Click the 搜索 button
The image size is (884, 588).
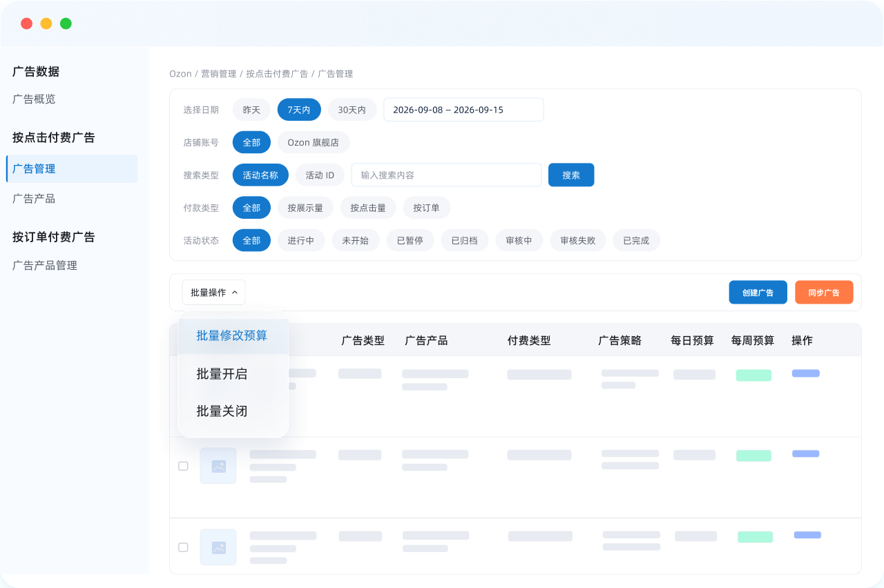(x=571, y=175)
